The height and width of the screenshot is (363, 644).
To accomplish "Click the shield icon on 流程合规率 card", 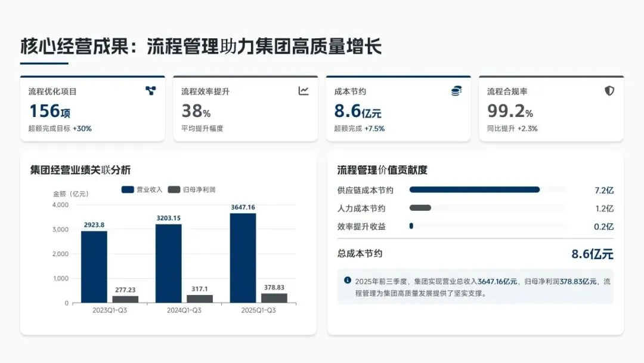I will click(x=609, y=91).
